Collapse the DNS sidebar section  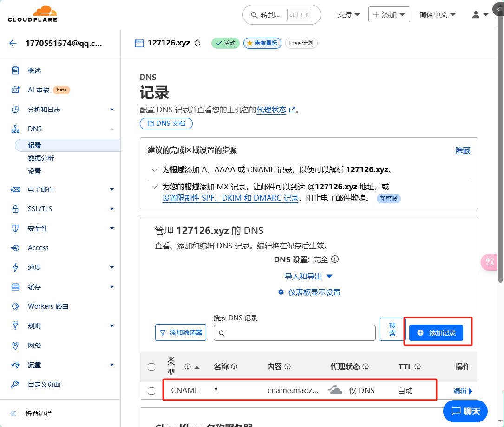[x=112, y=129]
